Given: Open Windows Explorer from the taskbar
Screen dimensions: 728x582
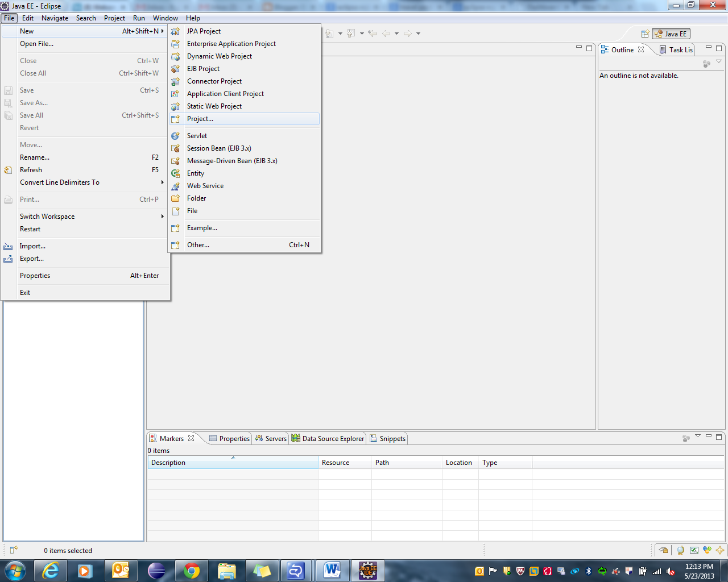Looking at the screenshot, I should [227, 570].
